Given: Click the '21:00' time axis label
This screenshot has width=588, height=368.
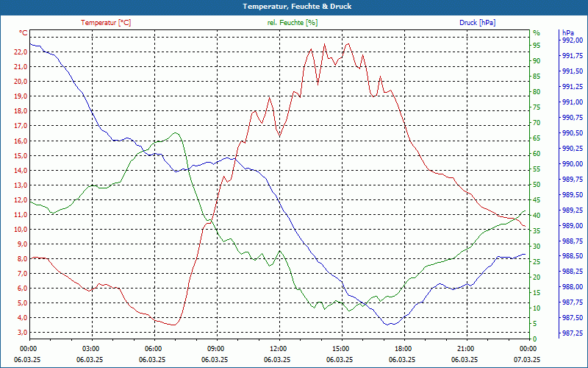Looking at the screenshot, I should coord(465,348).
